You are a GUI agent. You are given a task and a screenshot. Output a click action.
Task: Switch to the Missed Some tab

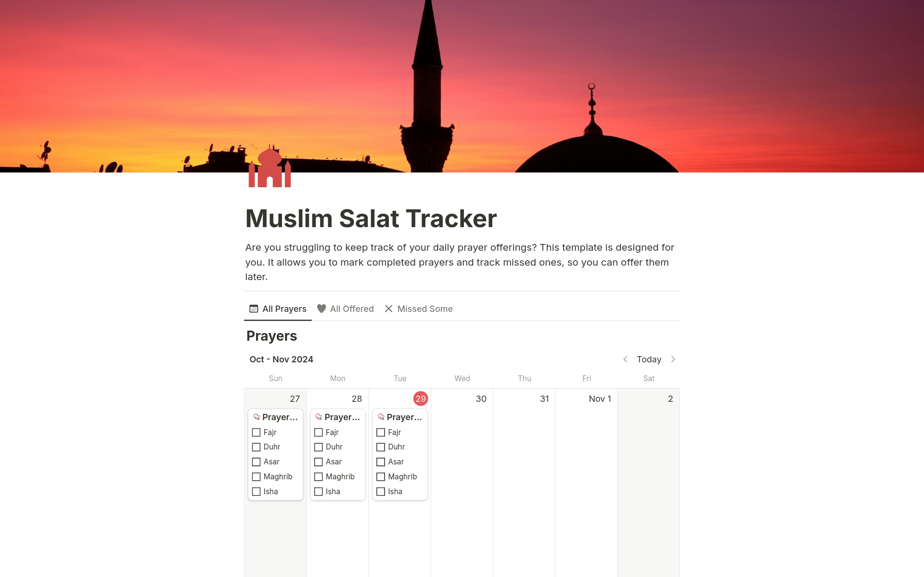click(x=425, y=308)
